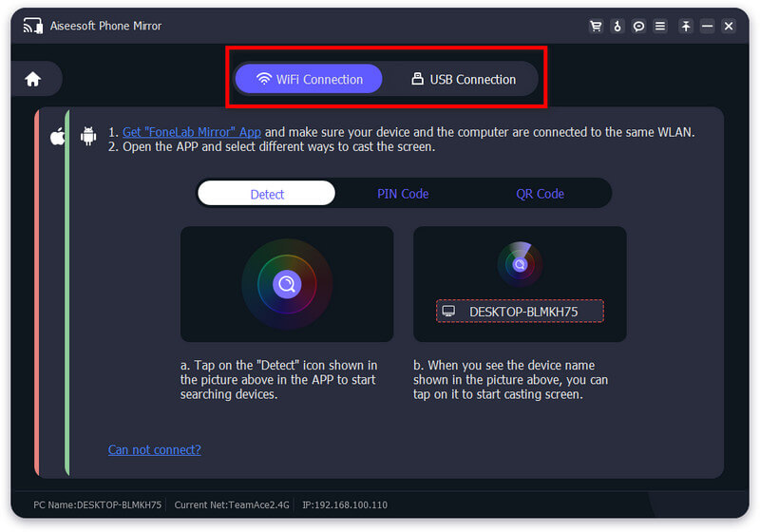Switch to WiFi Connection mode
The width and height of the screenshot is (760, 532).
point(309,79)
